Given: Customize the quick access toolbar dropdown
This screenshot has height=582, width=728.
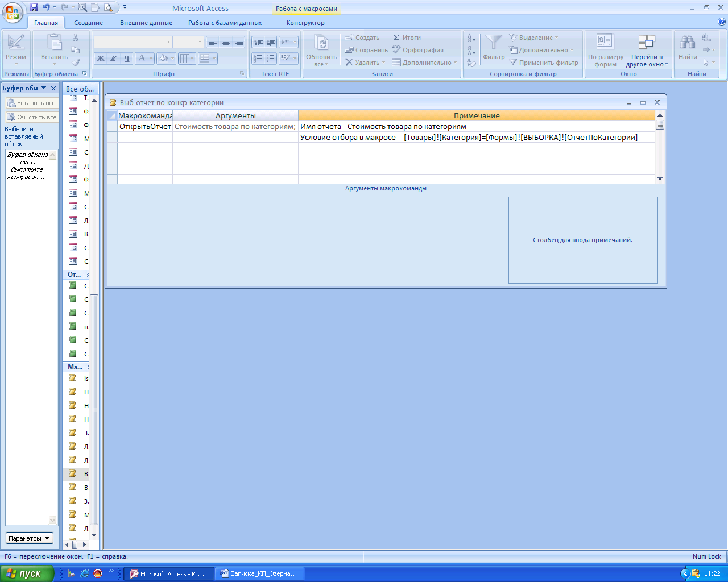Looking at the screenshot, I should click(125, 7).
